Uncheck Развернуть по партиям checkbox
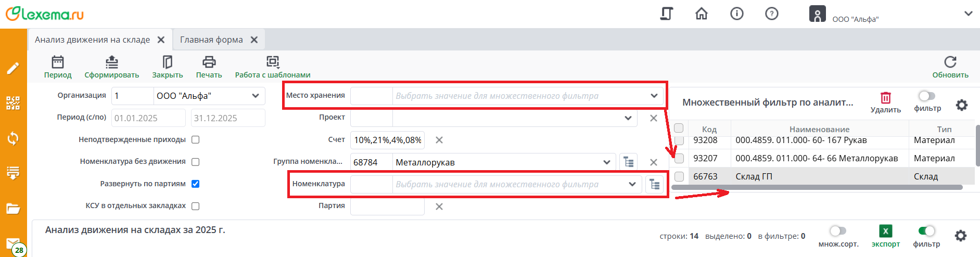Viewport: 980px width, 257px height. (196, 184)
